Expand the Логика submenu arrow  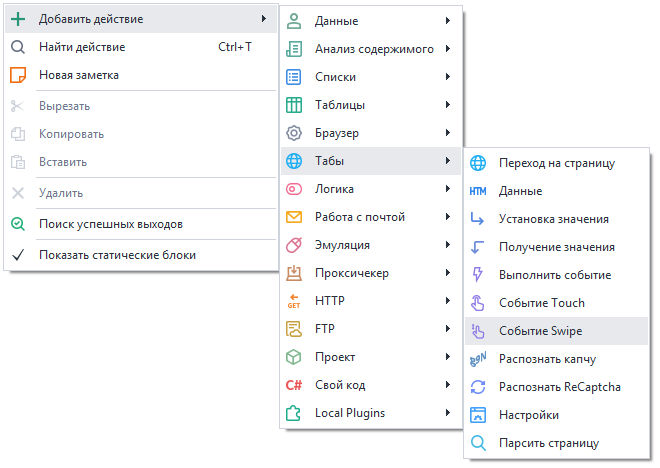pyautogui.click(x=447, y=189)
